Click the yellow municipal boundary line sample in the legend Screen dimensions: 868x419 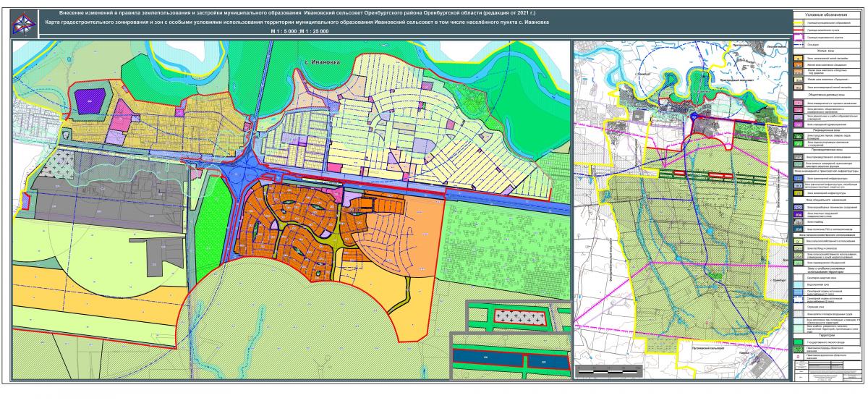tap(798, 23)
